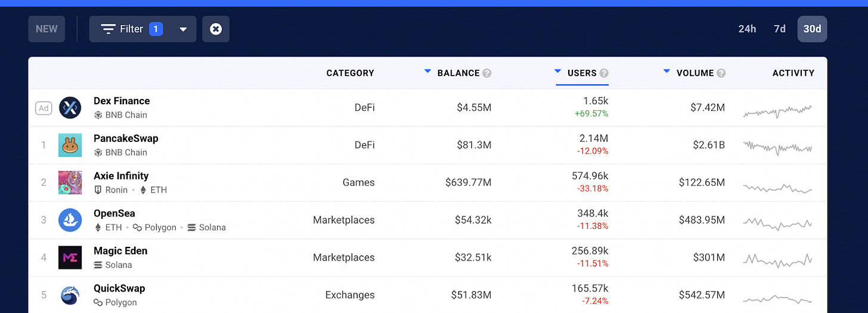Open the OpenSea dapp link

point(114,213)
